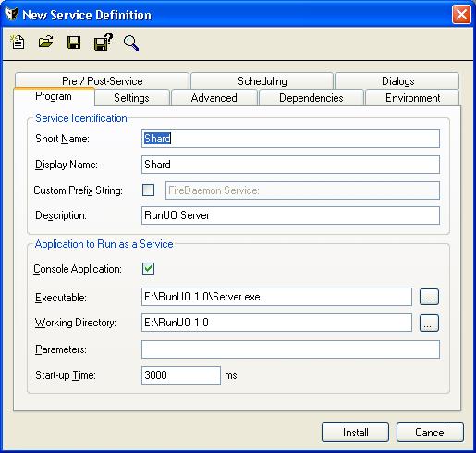Click the FireDaemon title bar icon
The width and height of the screenshot is (476, 453).
pyautogui.click(x=11, y=14)
